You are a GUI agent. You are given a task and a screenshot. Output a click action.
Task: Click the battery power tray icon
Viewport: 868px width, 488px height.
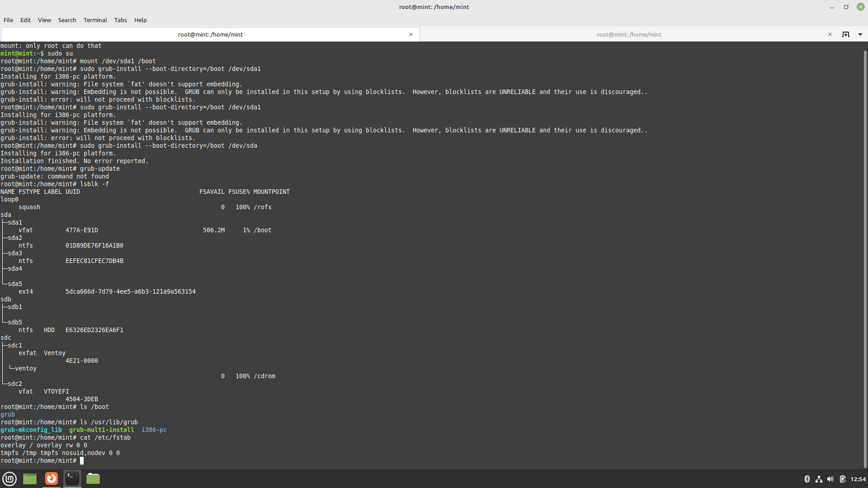click(843, 479)
